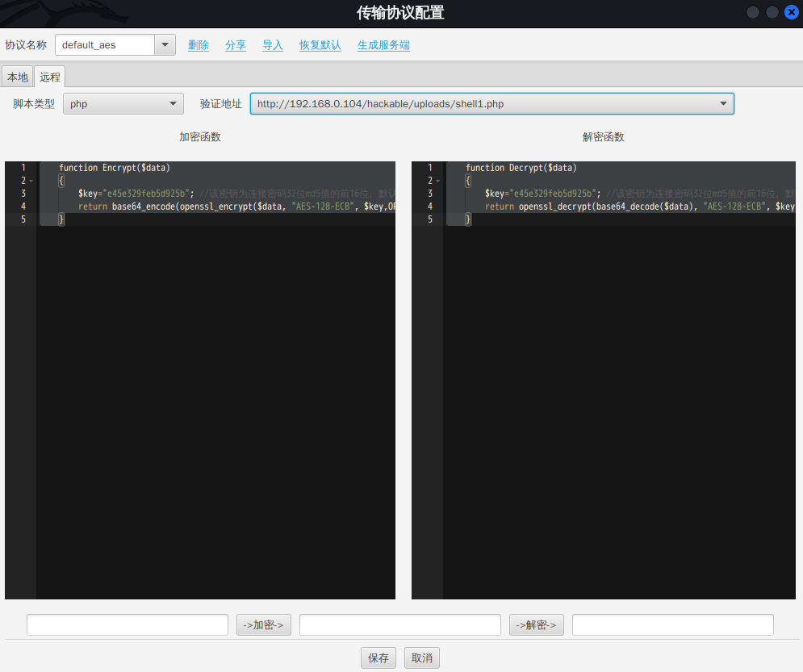Click line number 5 in the Encrypt editor gutter
Image resolution: width=803 pixels, height=672 pixels.
23,219
